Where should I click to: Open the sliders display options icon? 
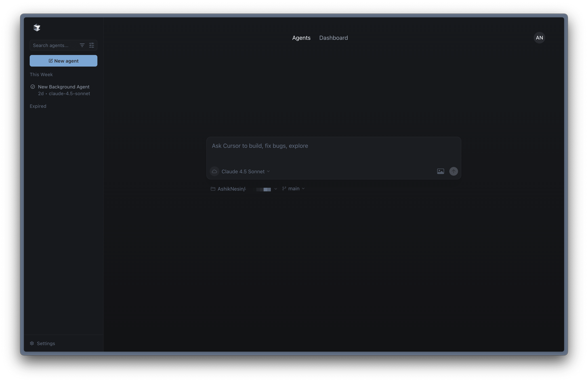tap(92, 45)
